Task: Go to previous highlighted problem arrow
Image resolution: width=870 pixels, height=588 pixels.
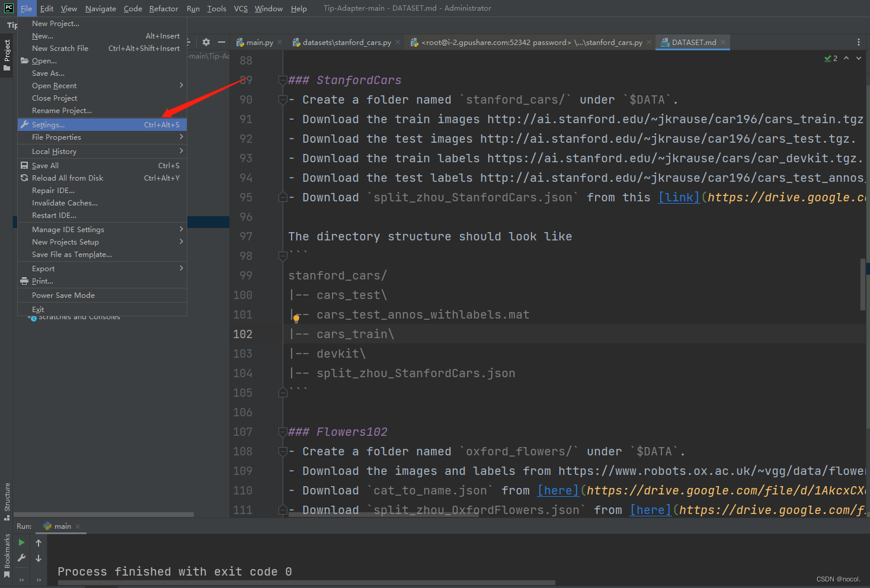Action: (846, 58)
